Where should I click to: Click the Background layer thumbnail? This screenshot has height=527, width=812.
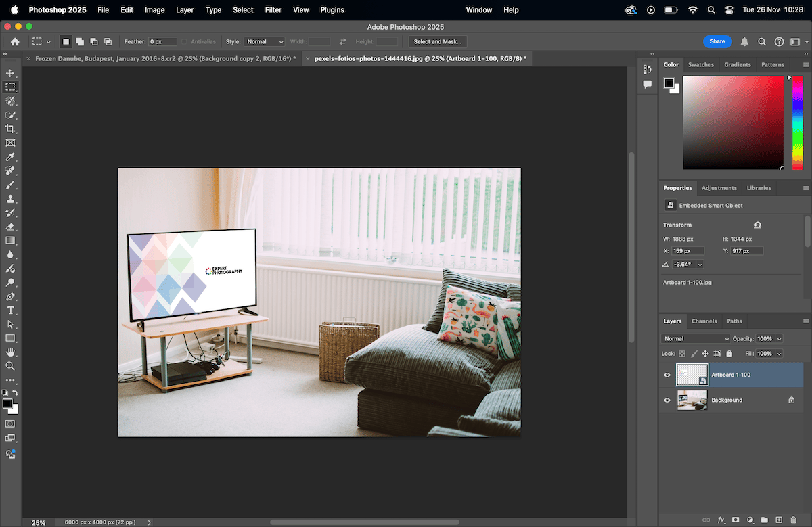coord(692,400)
